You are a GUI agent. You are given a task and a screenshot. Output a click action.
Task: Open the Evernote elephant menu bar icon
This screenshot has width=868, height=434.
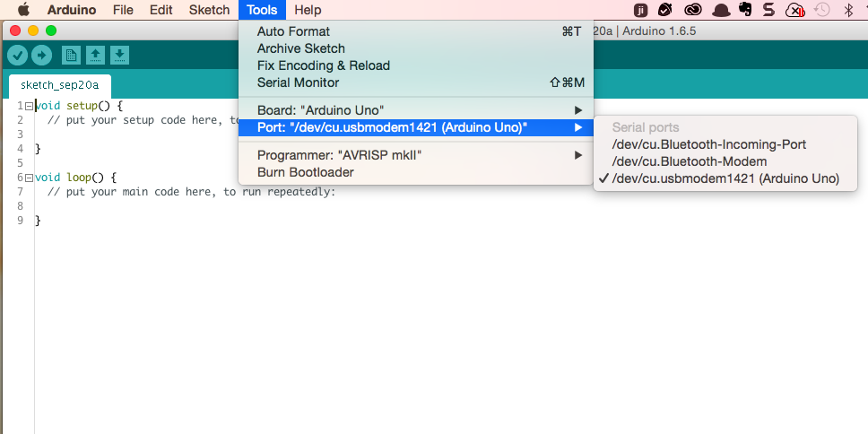click(x=745, y=9)
